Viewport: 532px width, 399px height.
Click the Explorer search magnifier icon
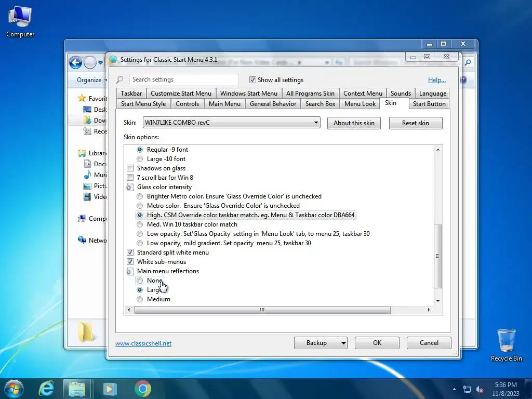468,62
